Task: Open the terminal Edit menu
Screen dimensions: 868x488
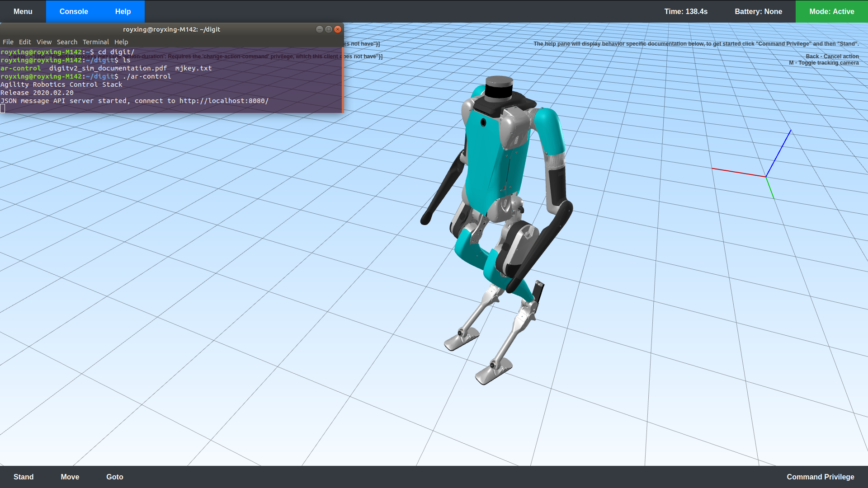Action: (x=25, y=42)
